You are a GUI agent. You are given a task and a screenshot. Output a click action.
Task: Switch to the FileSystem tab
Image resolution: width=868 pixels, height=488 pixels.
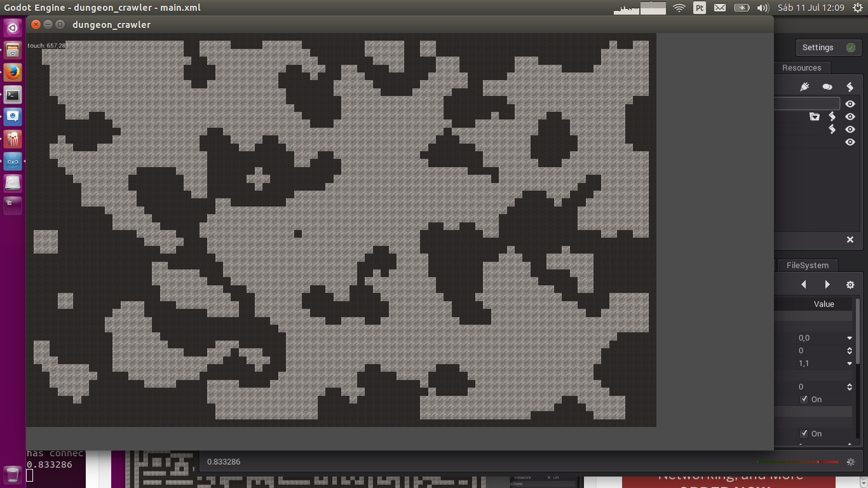(807, 266)
